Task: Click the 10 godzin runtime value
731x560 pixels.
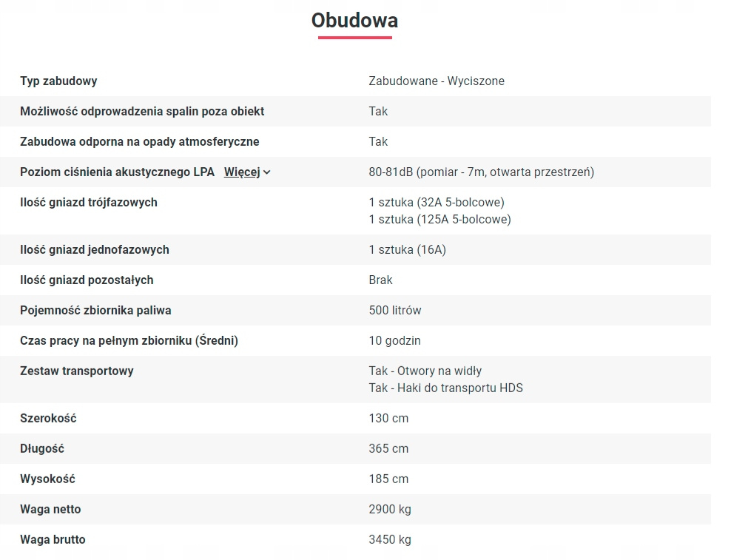Action: tap(394, 340)
